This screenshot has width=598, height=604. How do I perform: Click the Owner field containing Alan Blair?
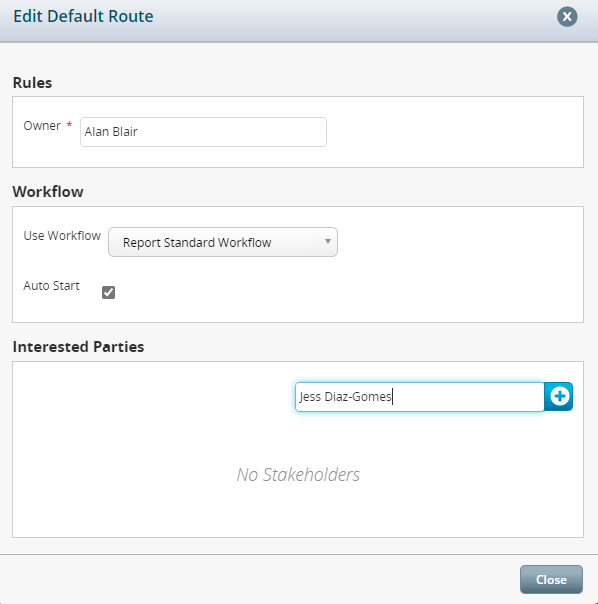(x=203, y=132)
